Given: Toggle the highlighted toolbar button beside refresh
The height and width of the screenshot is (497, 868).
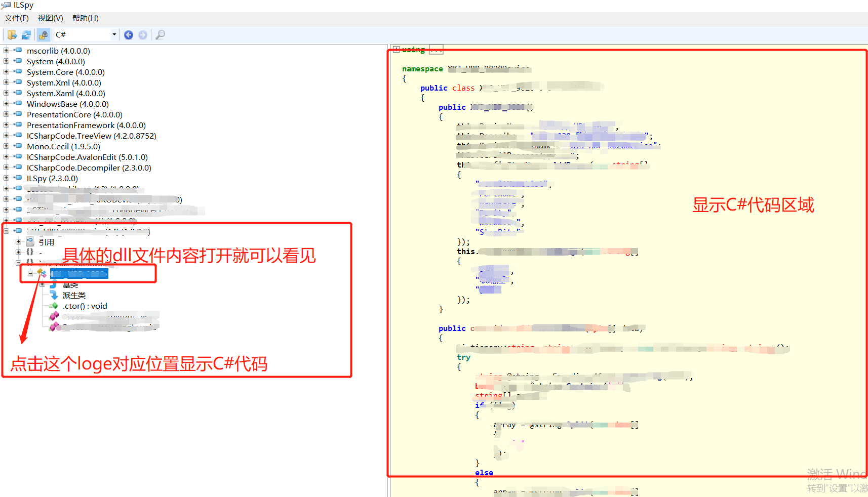Looking at the screenshot, I should coord(43,34).
